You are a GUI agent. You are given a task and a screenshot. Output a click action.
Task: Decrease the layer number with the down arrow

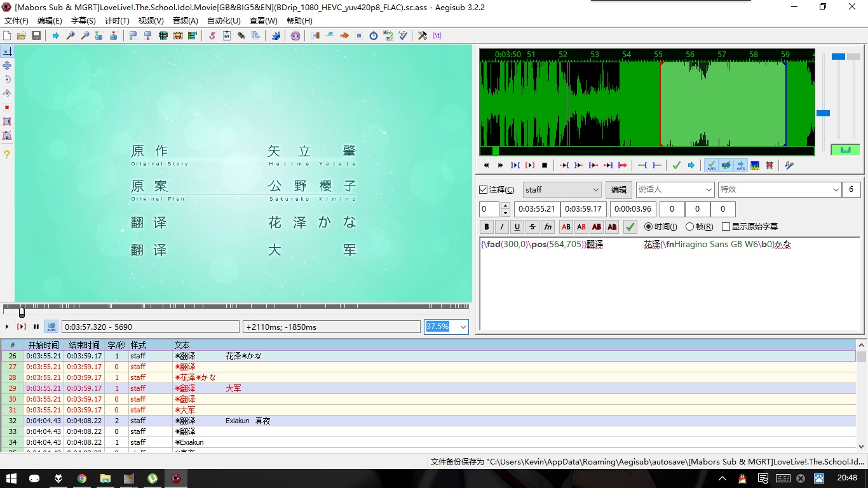[x=505, y=213]
